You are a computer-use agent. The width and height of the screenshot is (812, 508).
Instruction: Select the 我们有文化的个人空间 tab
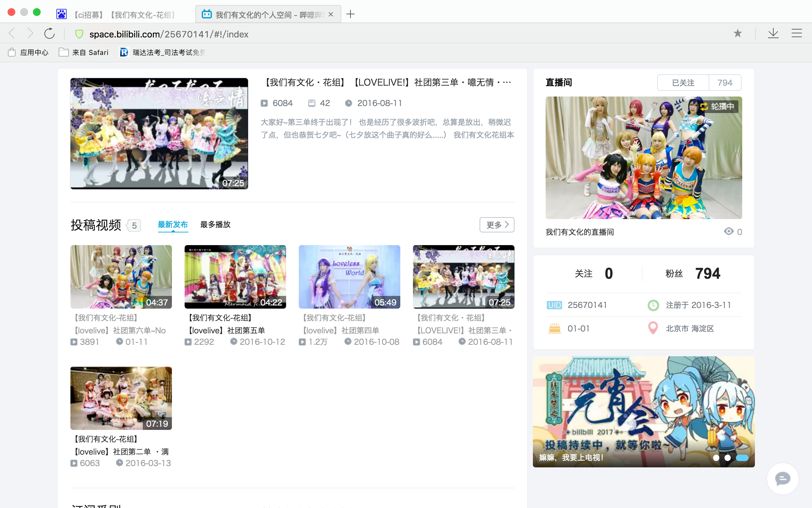[x=268, y=15]
